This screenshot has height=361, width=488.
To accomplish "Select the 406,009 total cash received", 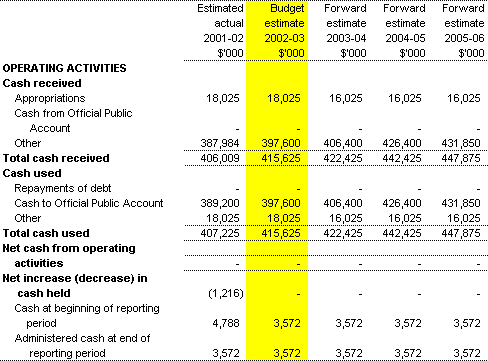I will [220, 158].
